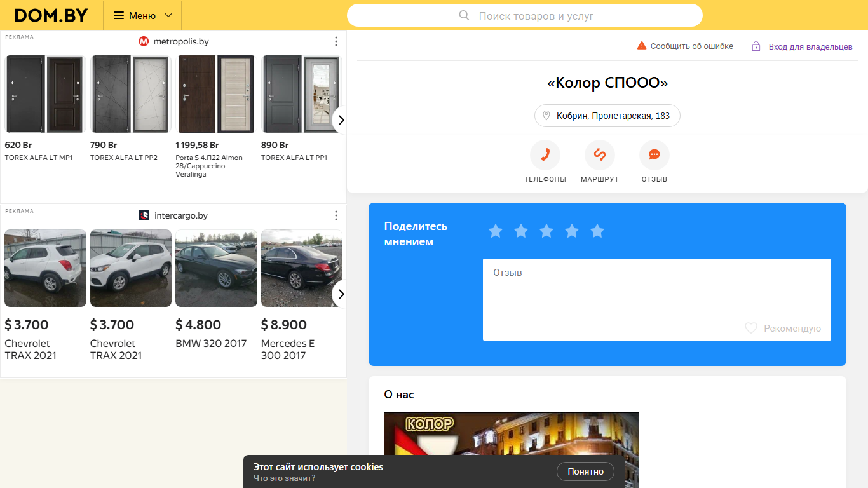The image size is (868, 488).
Task: Open BMW 320 2017 car photo
Action: click(216, 268)
